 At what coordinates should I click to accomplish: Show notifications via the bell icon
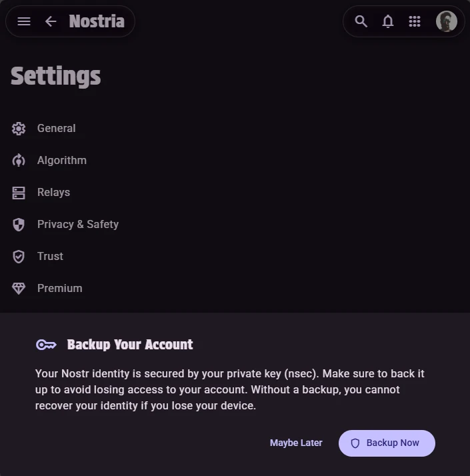388,21
